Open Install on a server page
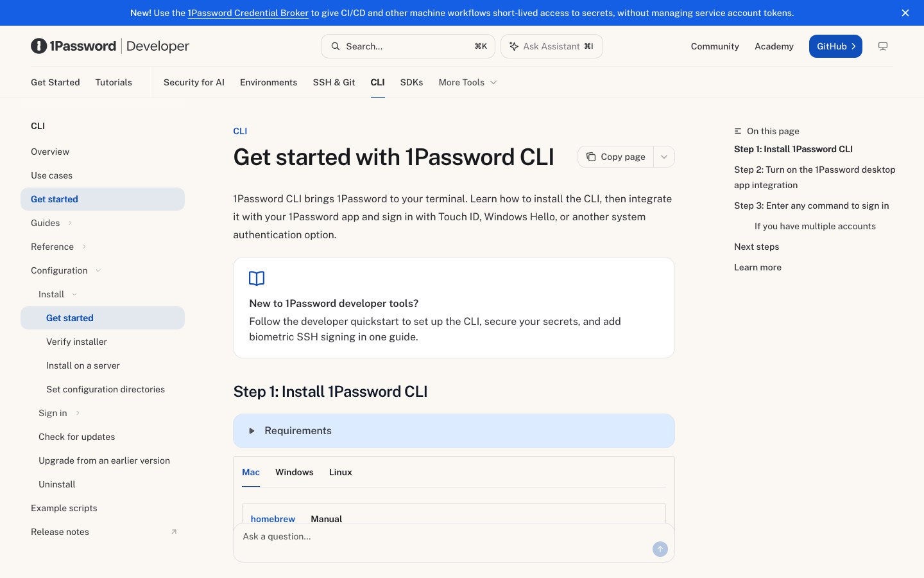 click(83, 365)
